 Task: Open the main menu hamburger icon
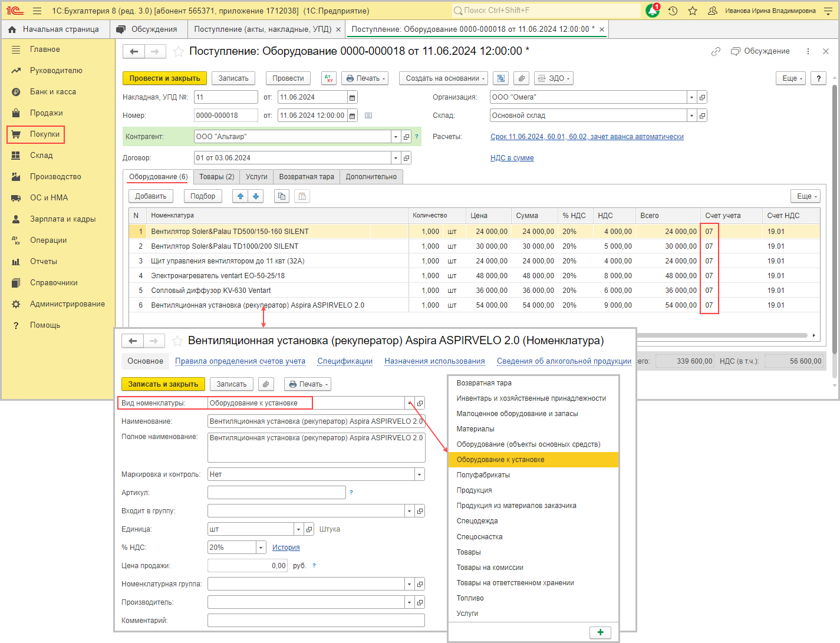37,11
